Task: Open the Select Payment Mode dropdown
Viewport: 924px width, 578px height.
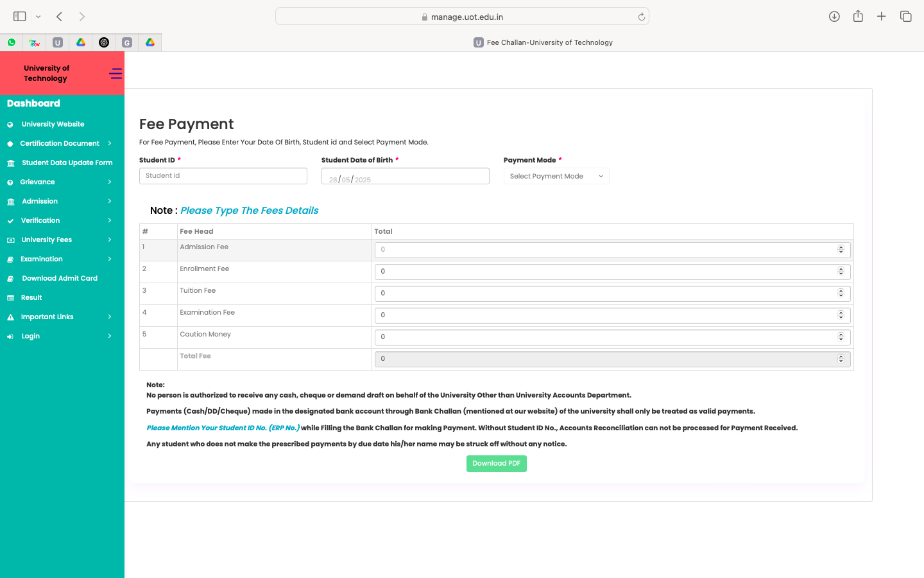Action: [x=556, y=176]
